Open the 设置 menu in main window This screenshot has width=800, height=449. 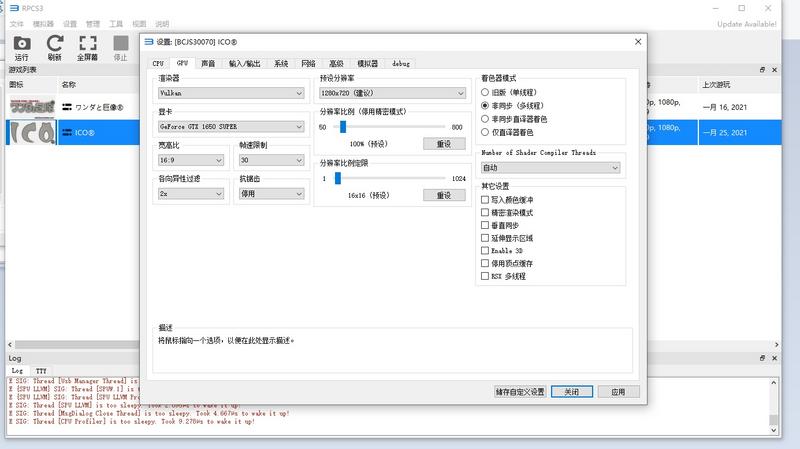point(70,24)
